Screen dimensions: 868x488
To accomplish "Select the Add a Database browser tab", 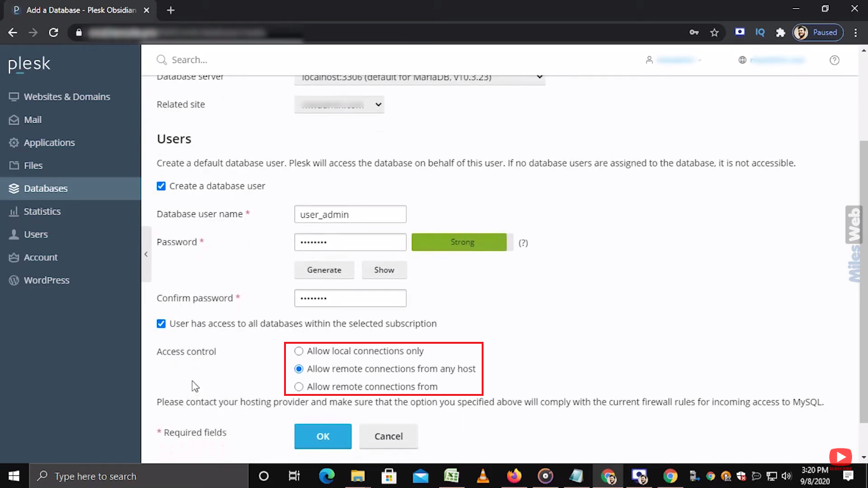I will 81,10.
